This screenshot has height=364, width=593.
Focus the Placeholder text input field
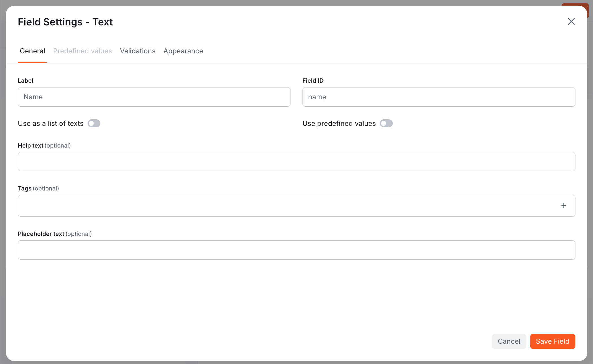(296, 250)
